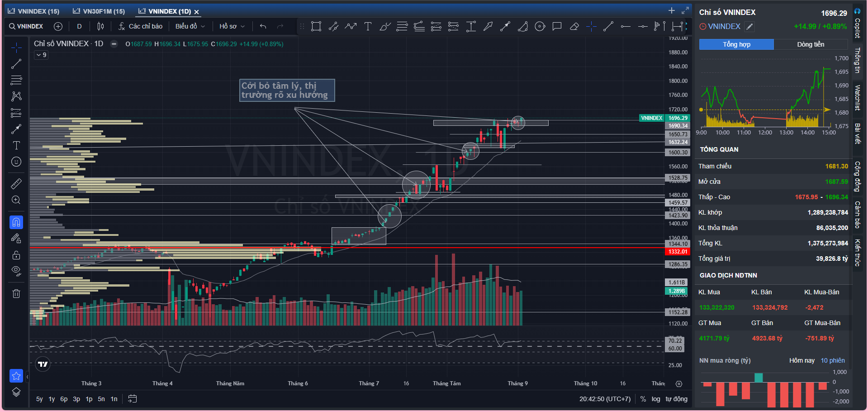
Task: Select the comment callout bubble tool
Action: (x=557, y=26)
